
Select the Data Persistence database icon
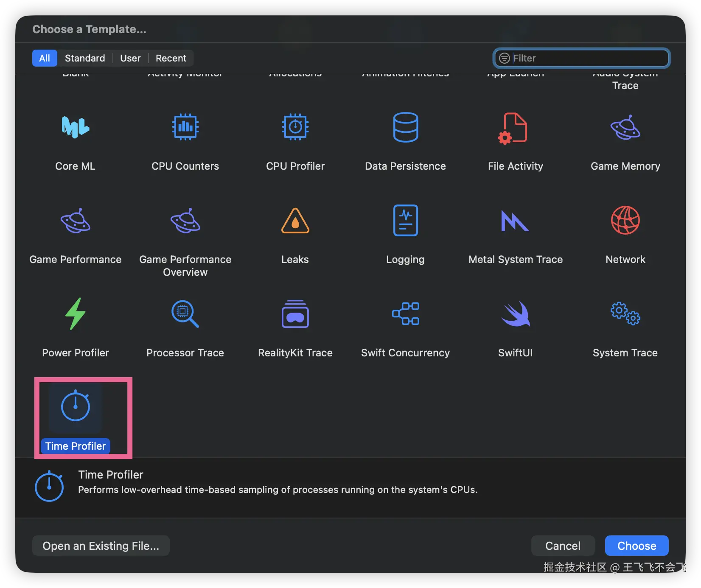tap(406, 127)
